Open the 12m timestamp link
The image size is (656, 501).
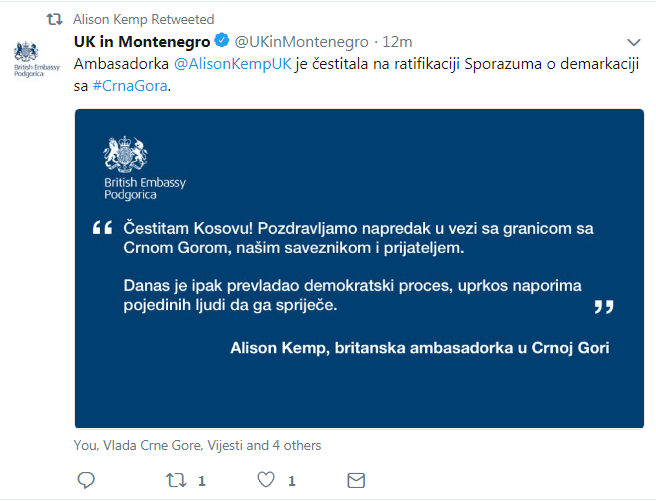click(397, 42)
